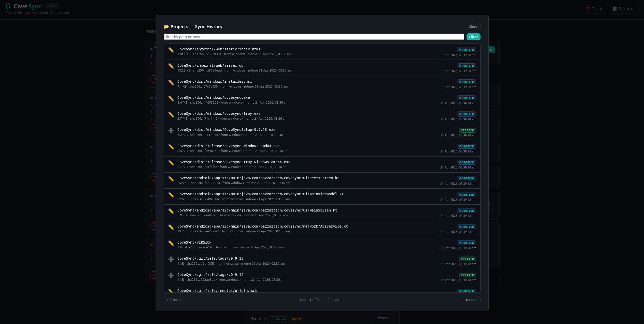Select covesync-tray-windows-amd64.exe release path
644x324 pixels.
pos(234,162)
